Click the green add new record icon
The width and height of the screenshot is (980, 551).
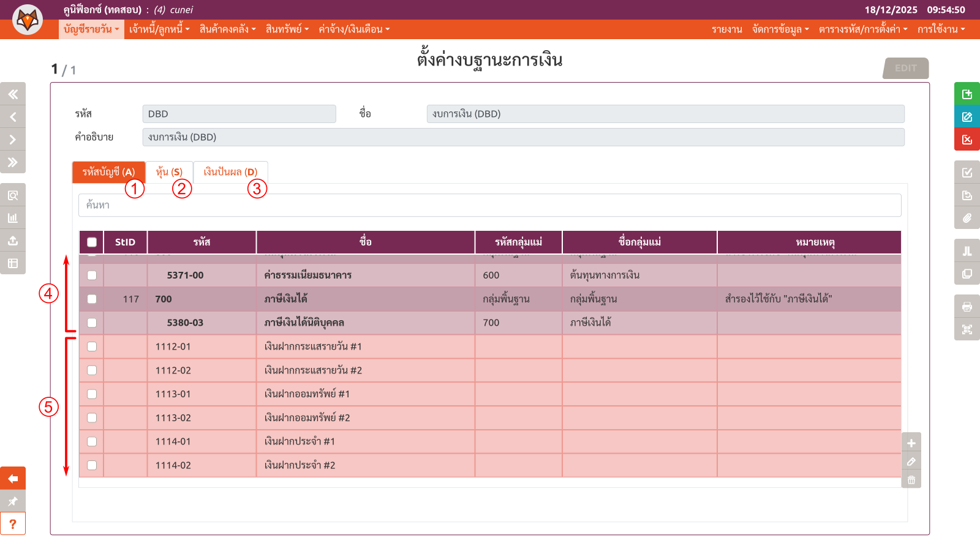967,94
